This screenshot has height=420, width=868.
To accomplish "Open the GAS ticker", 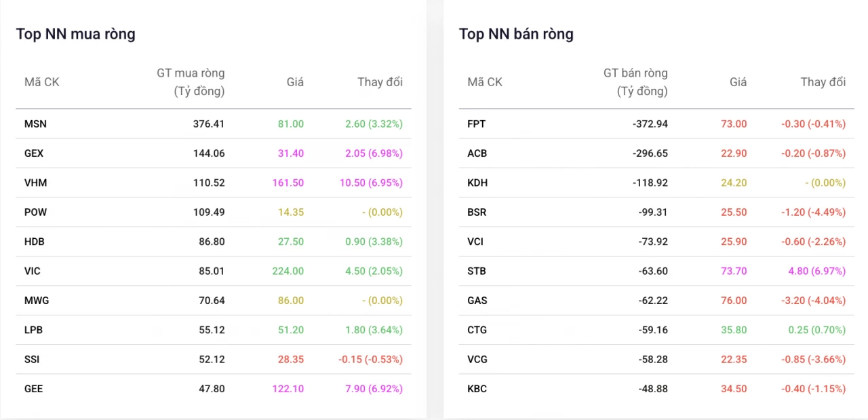I will (477, 301).
